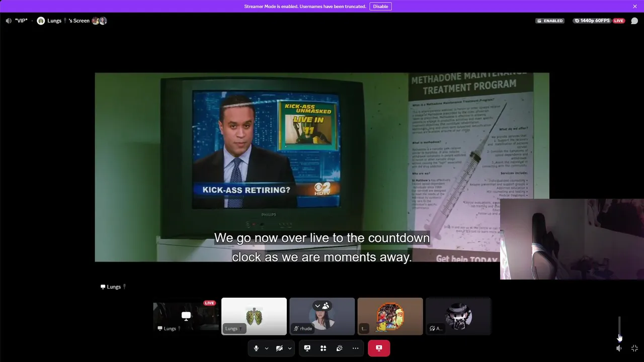644x362 pixels.
Task: Select the webcam picture-in-picture overlay
Action: point(572,239)
